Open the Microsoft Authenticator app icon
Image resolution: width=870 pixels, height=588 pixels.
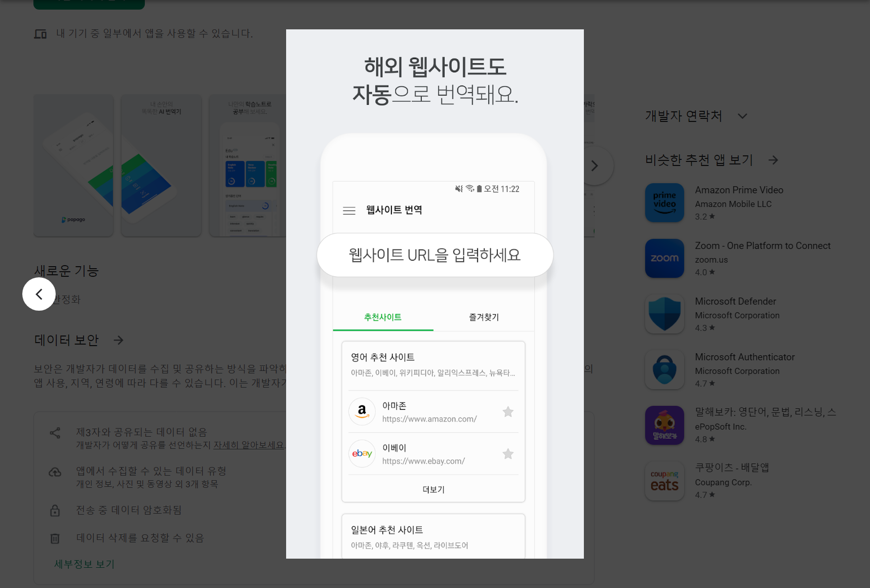pyautogui.click(x=664, y=369)
